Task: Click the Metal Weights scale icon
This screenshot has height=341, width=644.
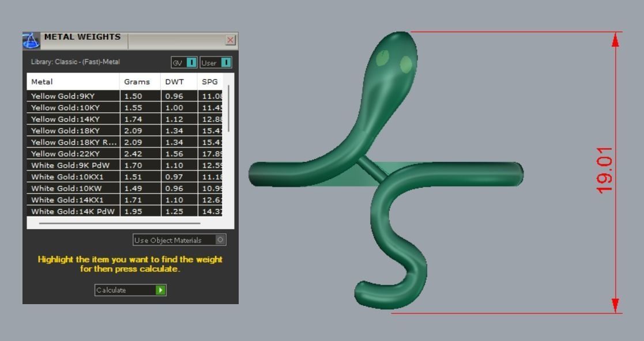Action: [31, 41]
